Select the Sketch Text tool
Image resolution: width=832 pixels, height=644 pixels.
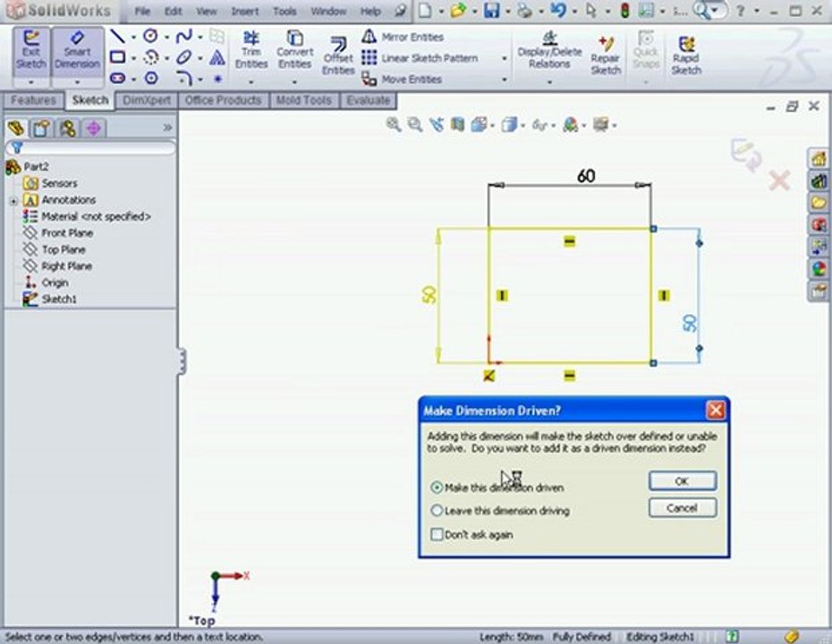[x=217, y=57]
